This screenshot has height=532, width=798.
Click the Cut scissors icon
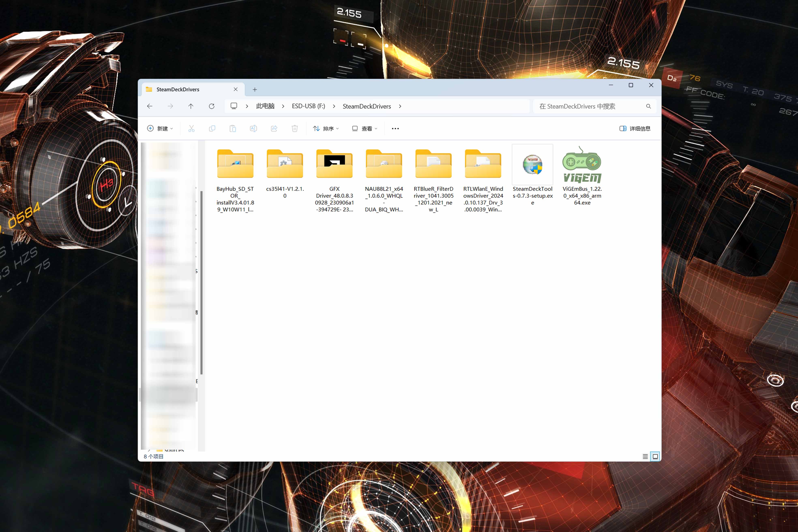tap(191, 129)
